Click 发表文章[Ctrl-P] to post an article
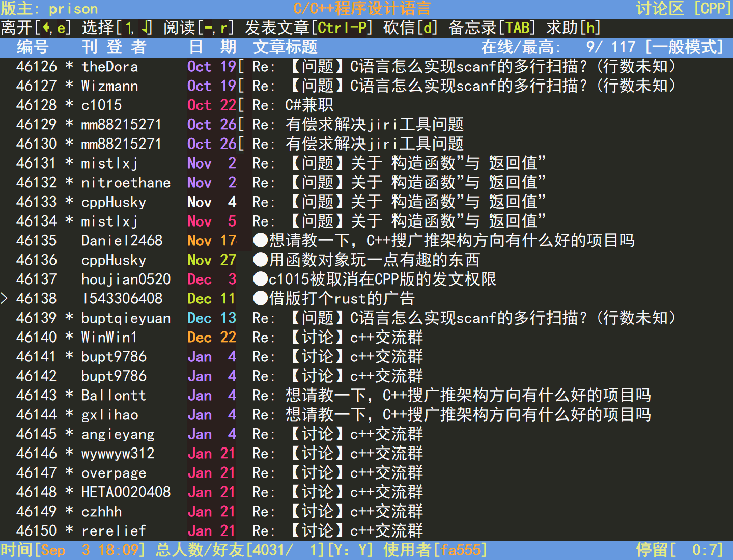This screenshot has height=560, width=733. [x=309, y=28]
